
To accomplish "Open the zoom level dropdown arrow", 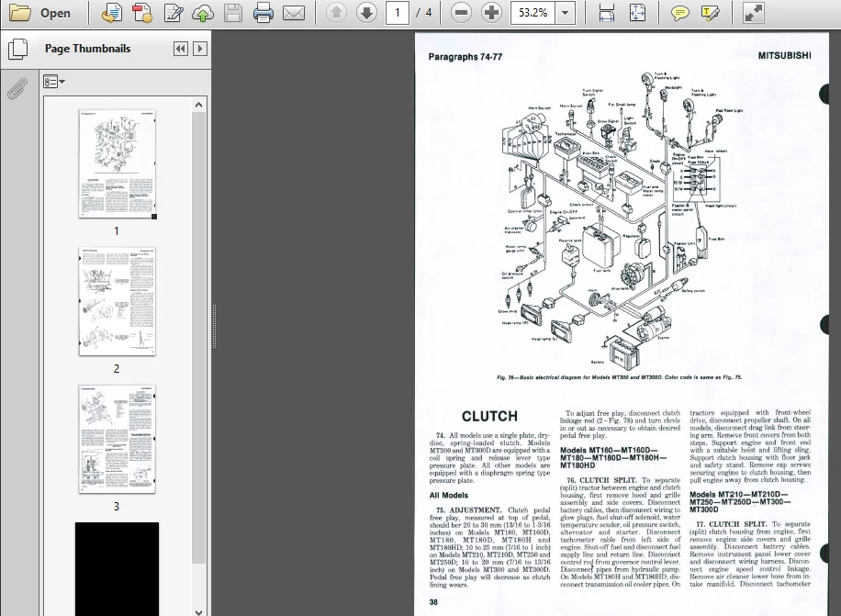I will [x=565, y=12].
